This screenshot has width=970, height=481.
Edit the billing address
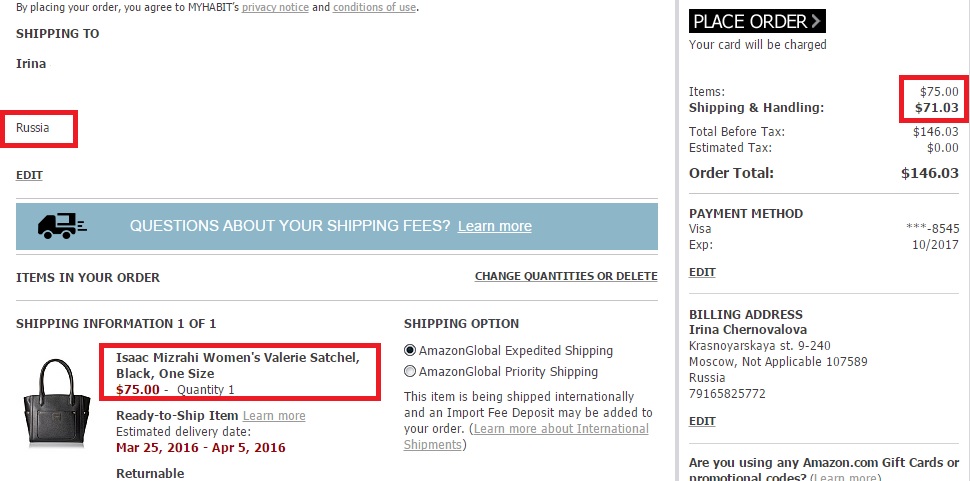pos(702,421)
